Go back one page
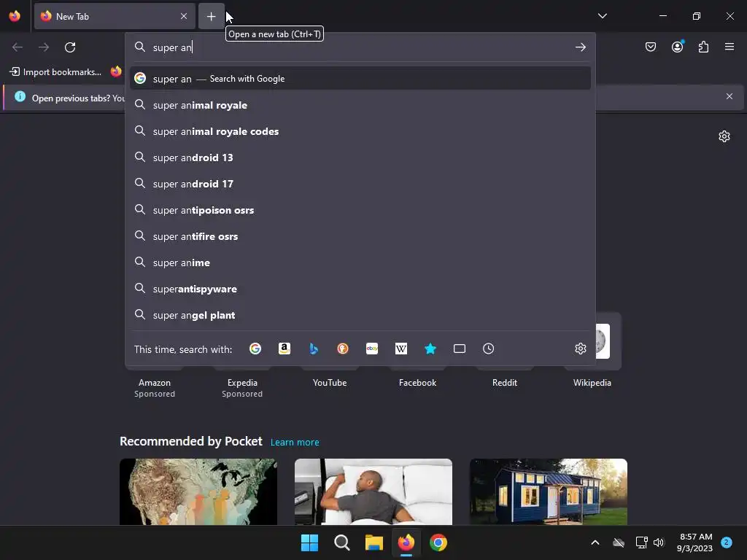The height and width of the screenshot is (560, 747). point(18,47)
